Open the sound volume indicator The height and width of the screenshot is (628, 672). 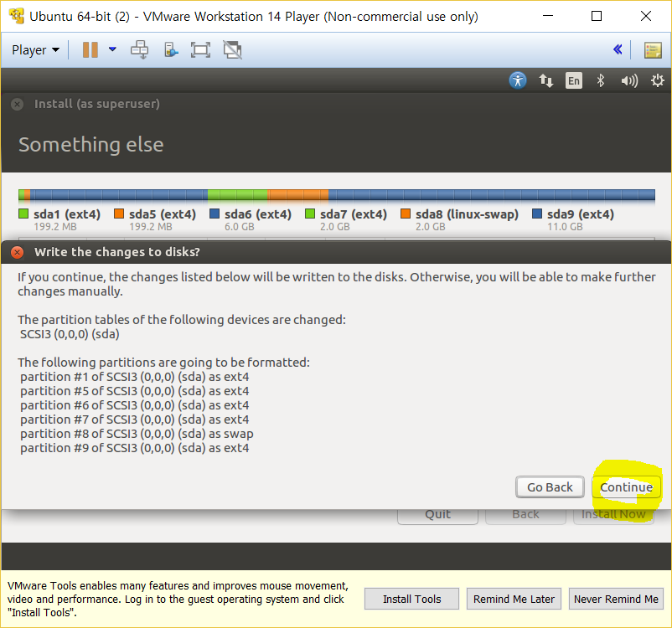click(x=628, y=80)
